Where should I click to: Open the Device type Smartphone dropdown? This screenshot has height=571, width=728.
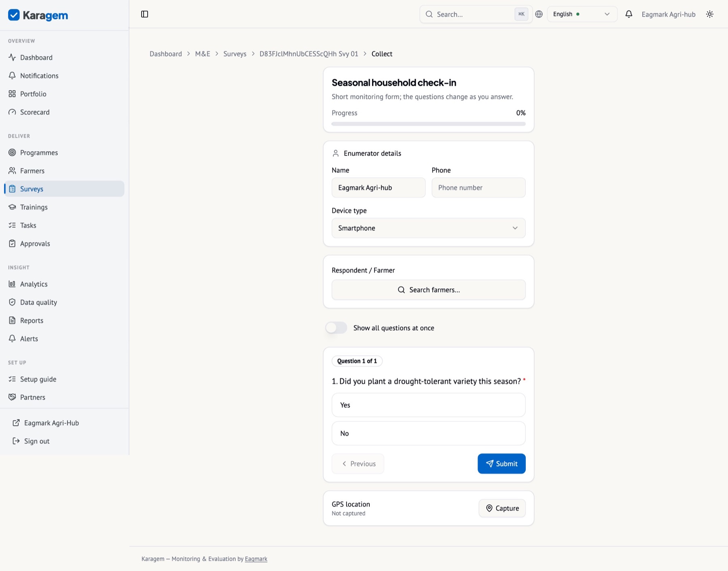tap(428, 228)
